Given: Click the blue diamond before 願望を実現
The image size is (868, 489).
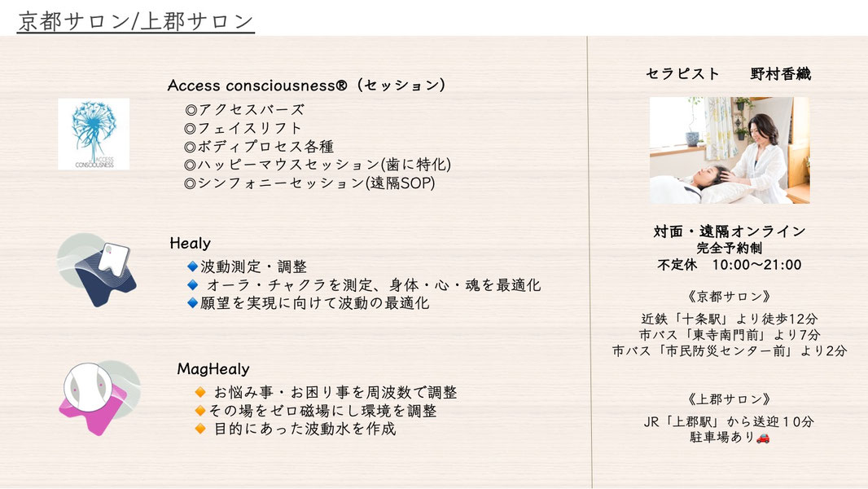Looking at the screenshot, I should coord(192,303).
